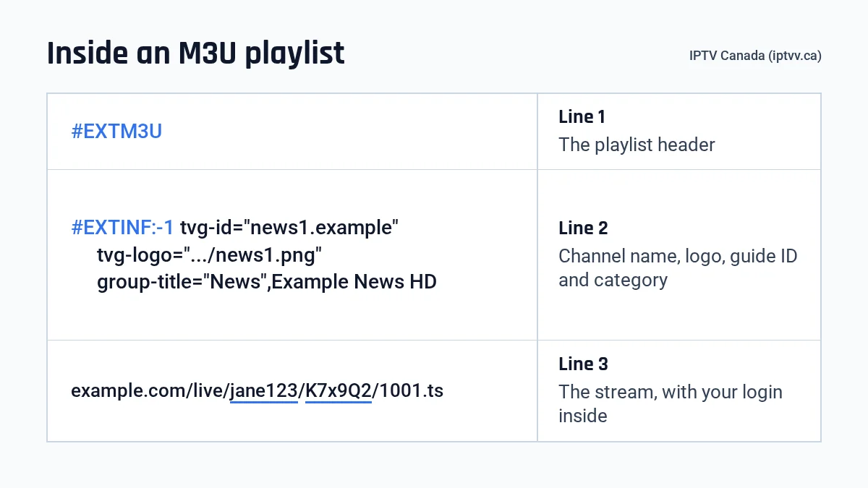Click "Channel name, logo, guide ID and category" text
The width and height of the screenshot is (868, 488).
pyautogui.click(x=678, y=267)
